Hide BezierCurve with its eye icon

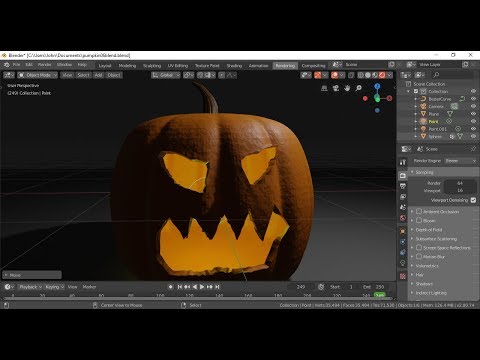click(x=473, y=99)
